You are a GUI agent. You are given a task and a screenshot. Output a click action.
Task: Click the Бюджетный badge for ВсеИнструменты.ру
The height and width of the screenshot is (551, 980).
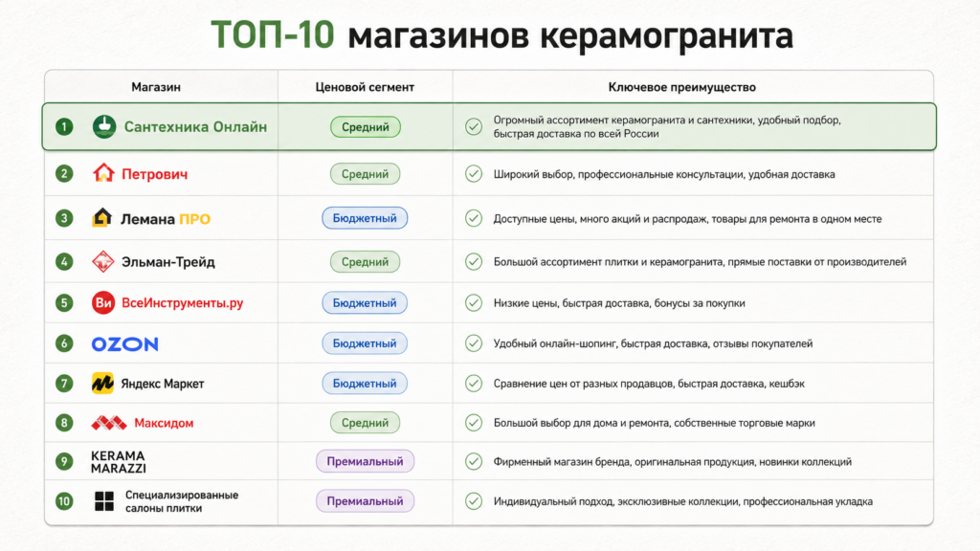(x=365, y=303)
